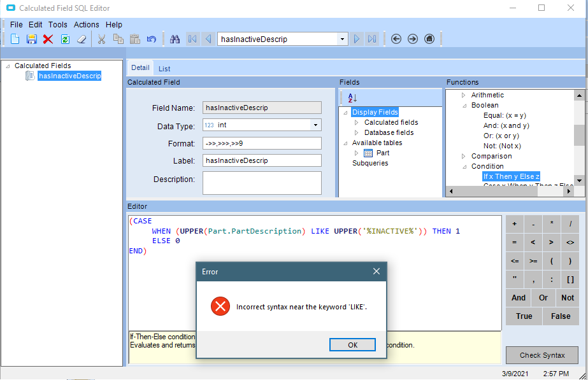Click the eraser Clear toolbar icon

[82, 39]
